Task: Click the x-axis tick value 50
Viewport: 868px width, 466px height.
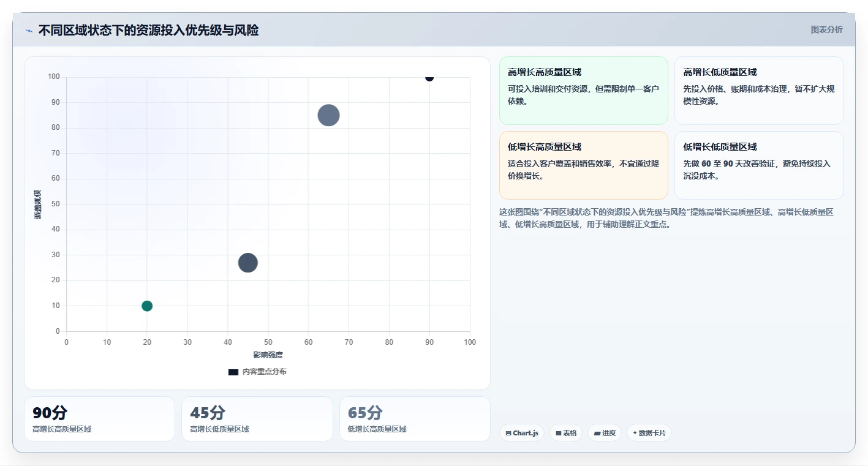Action: point(268,342)
